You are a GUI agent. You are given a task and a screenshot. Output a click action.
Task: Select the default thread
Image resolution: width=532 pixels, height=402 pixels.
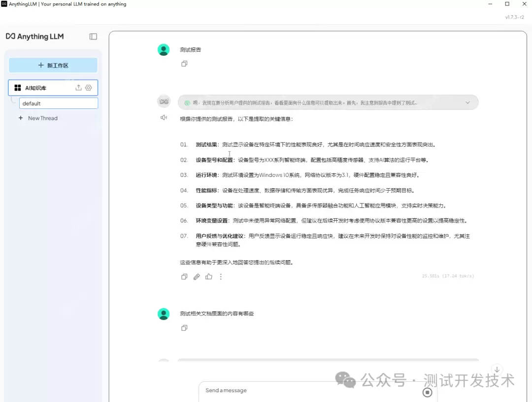58,103
